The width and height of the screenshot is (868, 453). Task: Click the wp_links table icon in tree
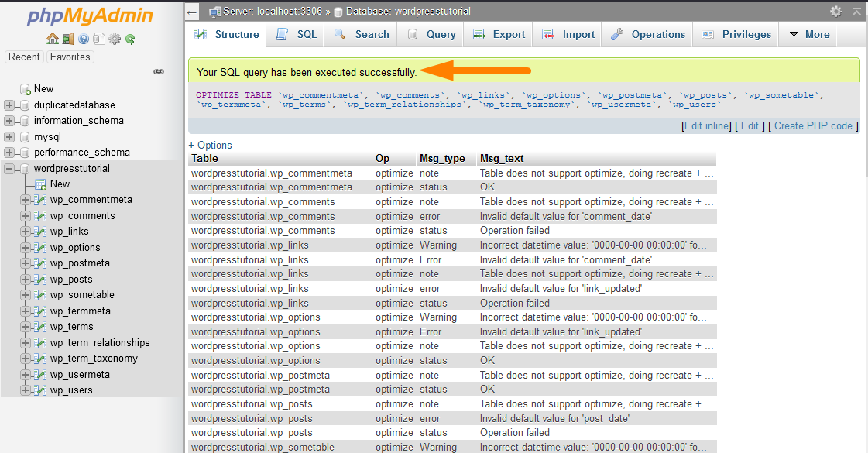(x=39, y=232)
